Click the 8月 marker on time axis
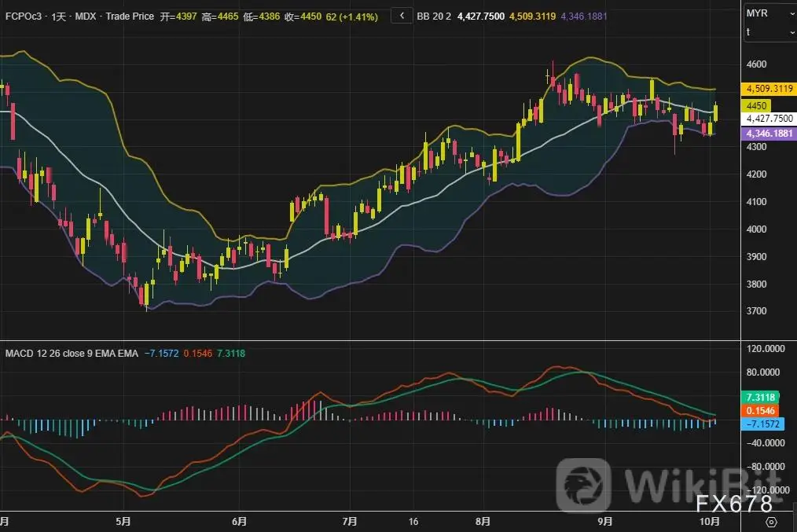This screenshot has height=532, width=797. point(483,521)
